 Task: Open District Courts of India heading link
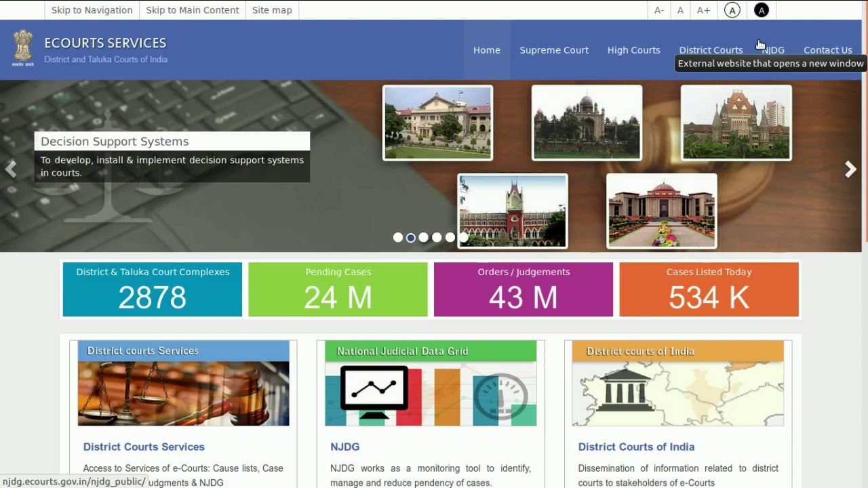click(x=636, y=447)
